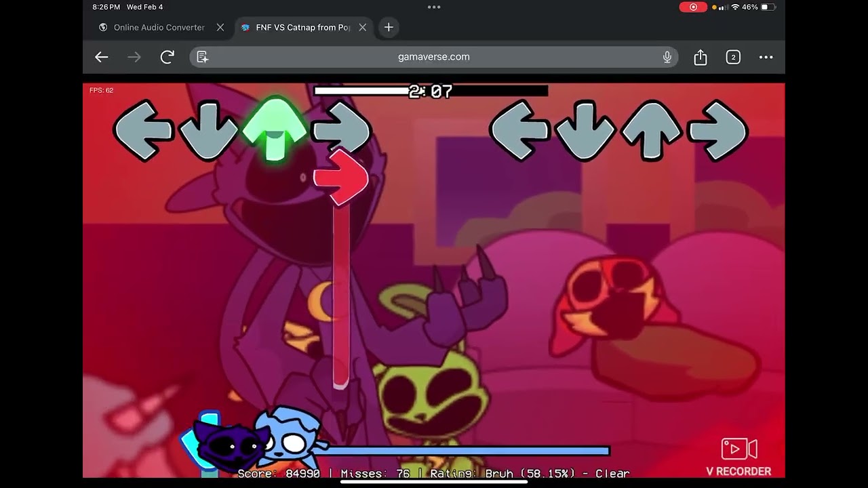868x488 pixels.
Task: Click the Score 84990 text
Action: pos(279,474)
